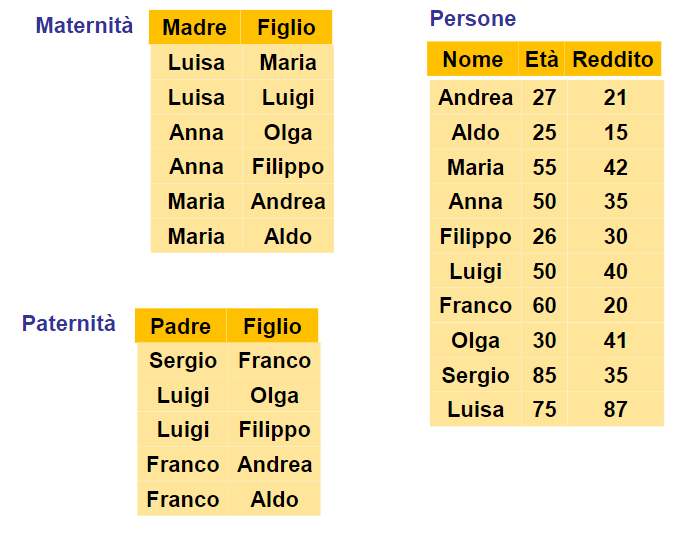Click the Età column header
Viewport: 676px width, 534px height.
[543, 59]
